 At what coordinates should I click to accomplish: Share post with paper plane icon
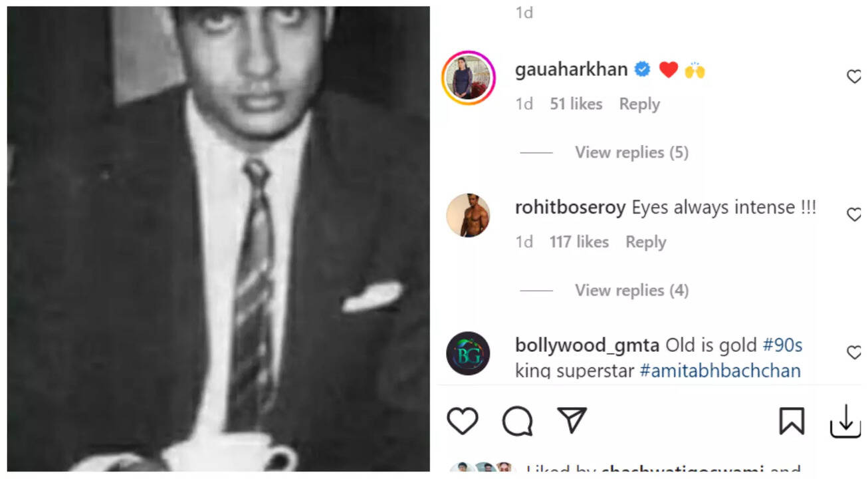point(572,420)
